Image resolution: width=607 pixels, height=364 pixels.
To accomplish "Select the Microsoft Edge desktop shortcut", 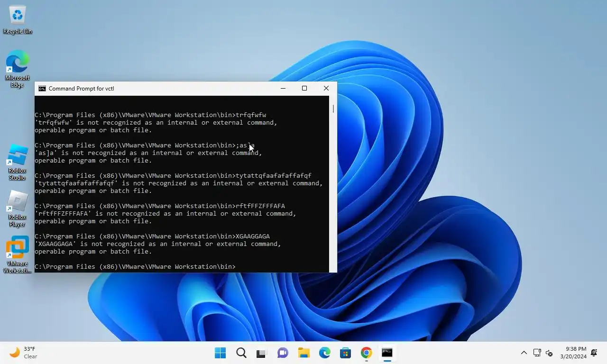I will coord(17,69).
